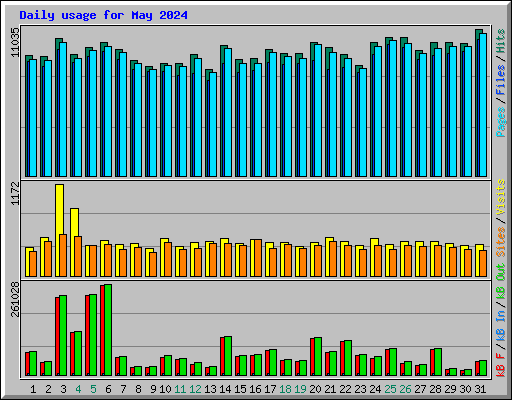Select day label 30 on the x-axis
512x400 pixels.
click(x=465, y=389)
